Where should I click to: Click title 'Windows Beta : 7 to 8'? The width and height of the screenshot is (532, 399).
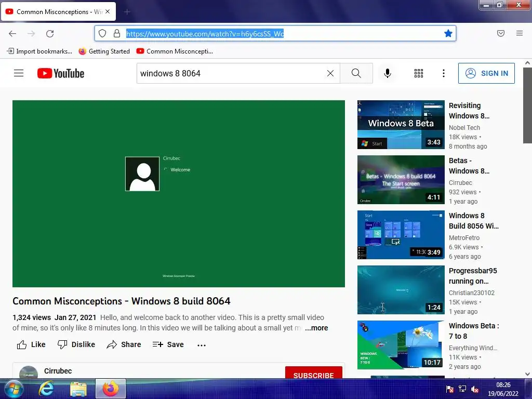coord(474,331)
